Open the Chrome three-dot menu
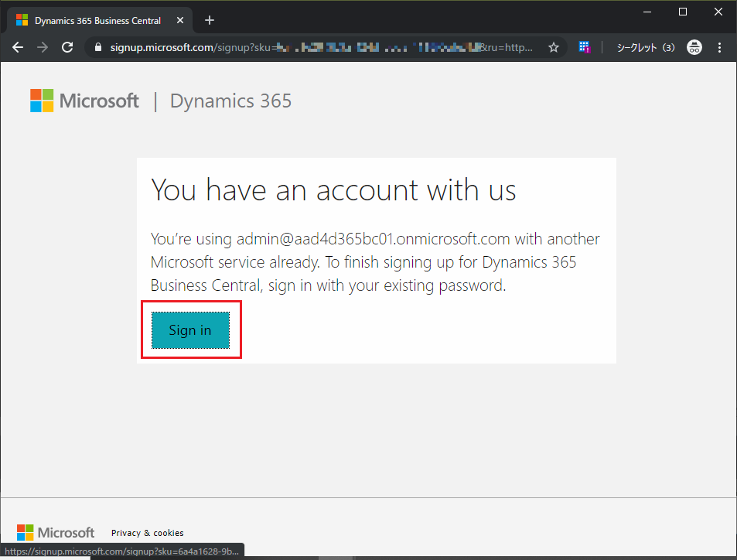This screenshot has width=737, height=560. 719,47
